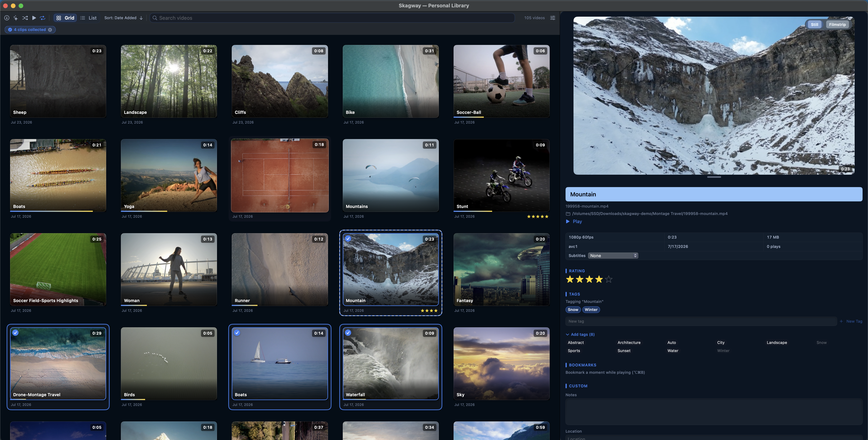Clear the 4 clips collected selection
Screen dimensions: 868x440
50,30
